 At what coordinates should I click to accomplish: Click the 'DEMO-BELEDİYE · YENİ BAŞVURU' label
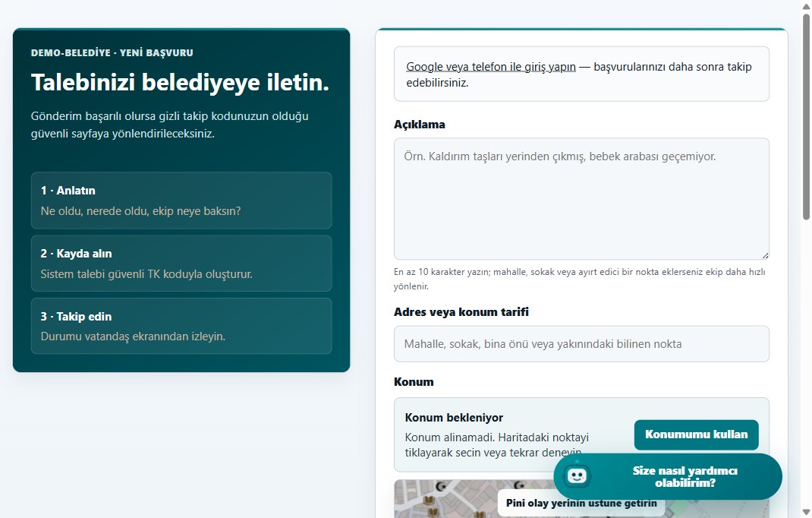click(112, 53)
